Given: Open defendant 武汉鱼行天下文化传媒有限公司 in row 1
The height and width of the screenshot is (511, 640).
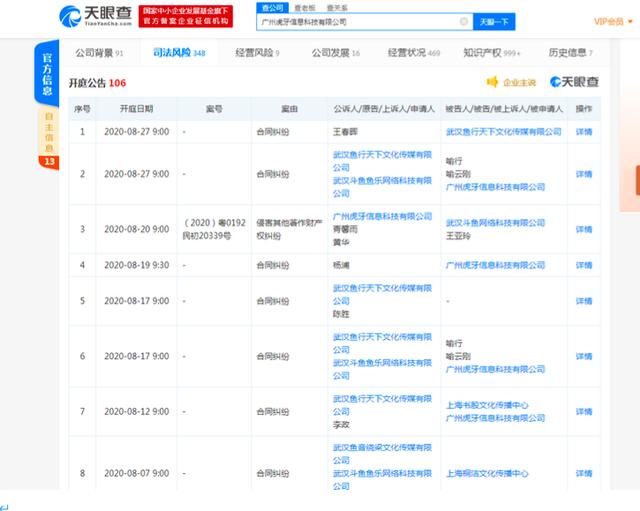Looking at the screenshot, I should click(x=504, y=132).
